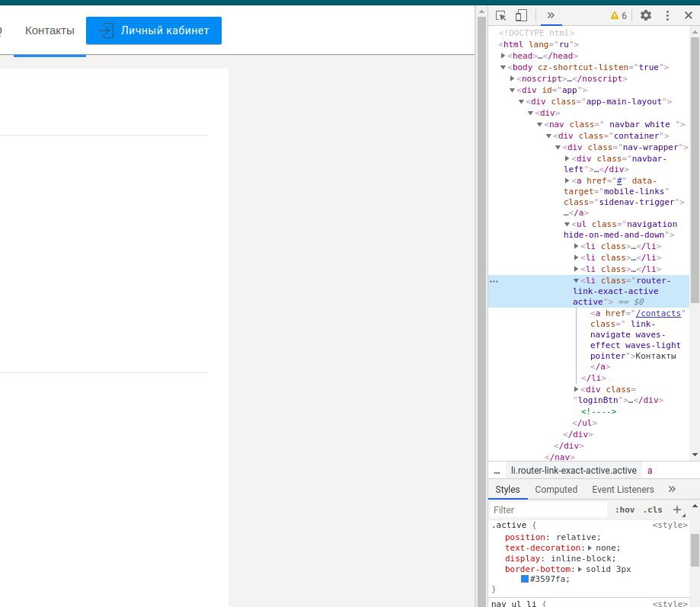Expand the sidenav-trigger anchor node

click(567, 181)
